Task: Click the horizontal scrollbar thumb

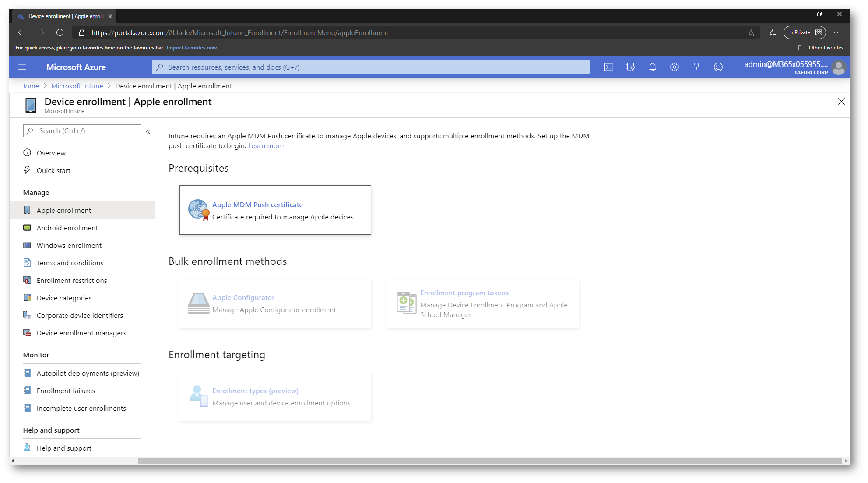Action: (x=490, y=461)
